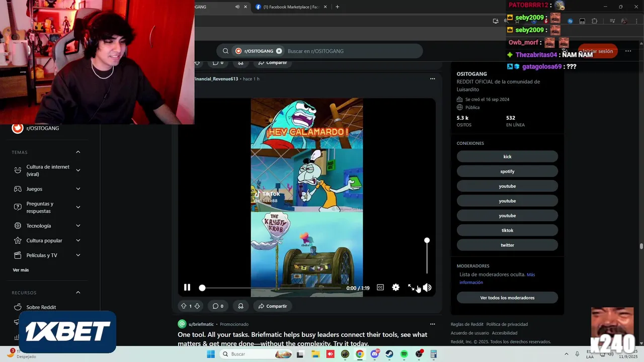644x362 pixels.
Task: Expand Películas y TV topic
Action: tap(78, 255)
